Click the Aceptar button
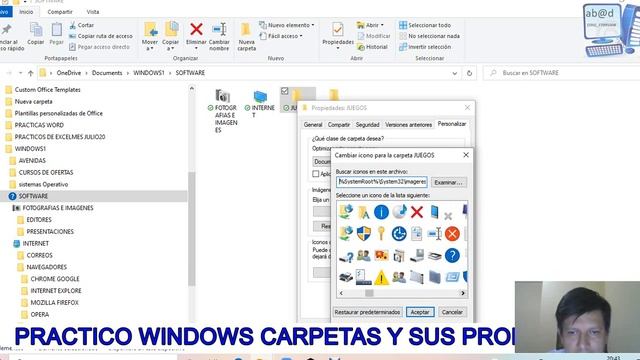 click(420, 312)
